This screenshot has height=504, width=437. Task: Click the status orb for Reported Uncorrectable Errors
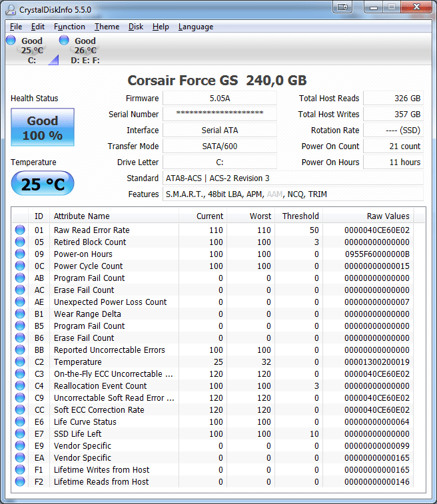[x=20, y=350]
